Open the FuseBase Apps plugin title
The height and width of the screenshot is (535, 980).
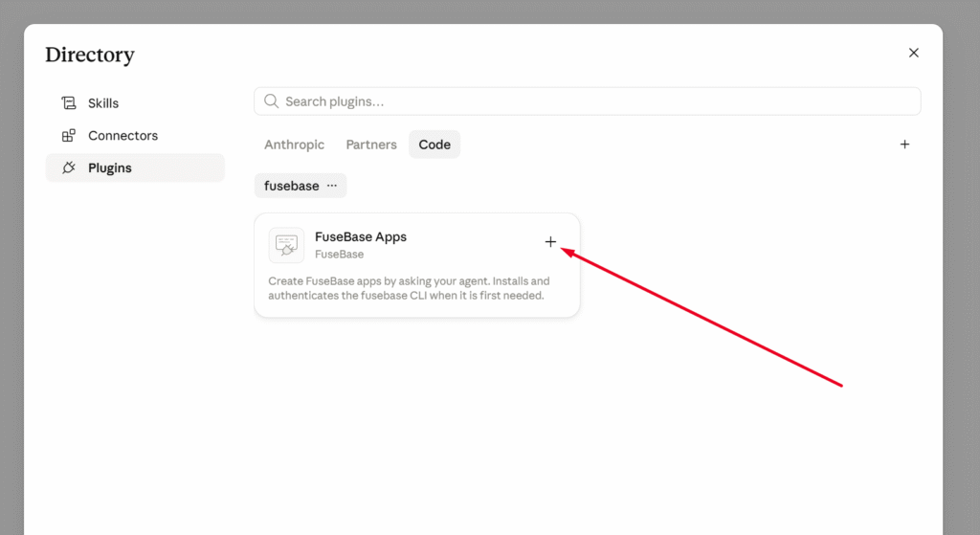[361, 237]
